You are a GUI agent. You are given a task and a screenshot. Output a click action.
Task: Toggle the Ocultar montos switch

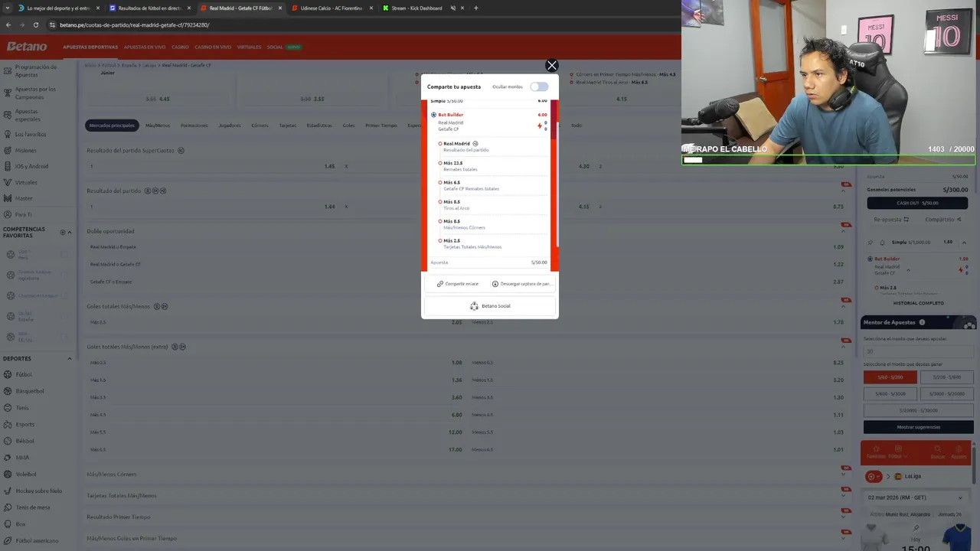[539, 86]
